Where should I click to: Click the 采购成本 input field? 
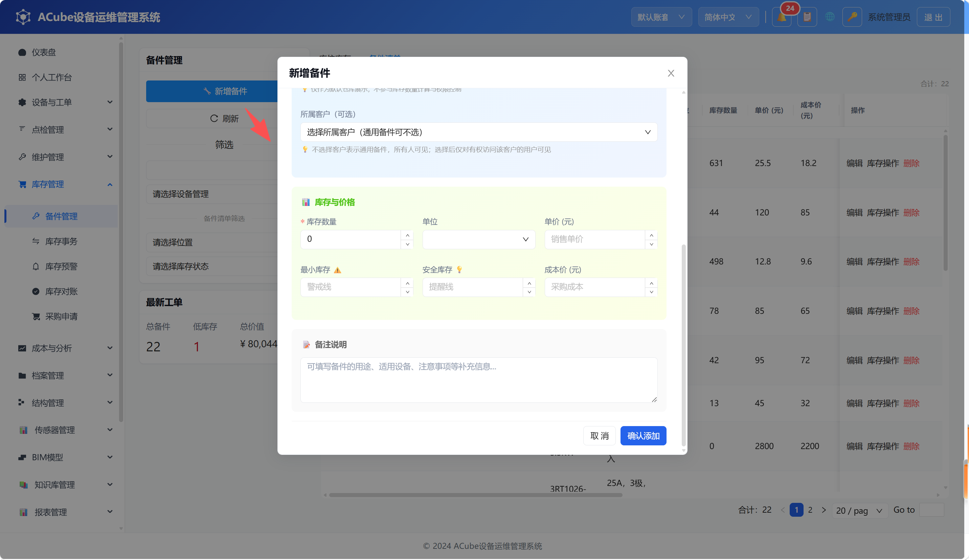click(594, 287)
